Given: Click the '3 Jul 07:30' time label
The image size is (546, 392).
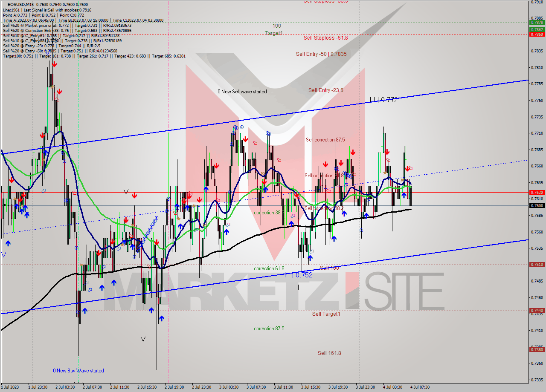Looking at the screenshot, I should coord(256,387).
